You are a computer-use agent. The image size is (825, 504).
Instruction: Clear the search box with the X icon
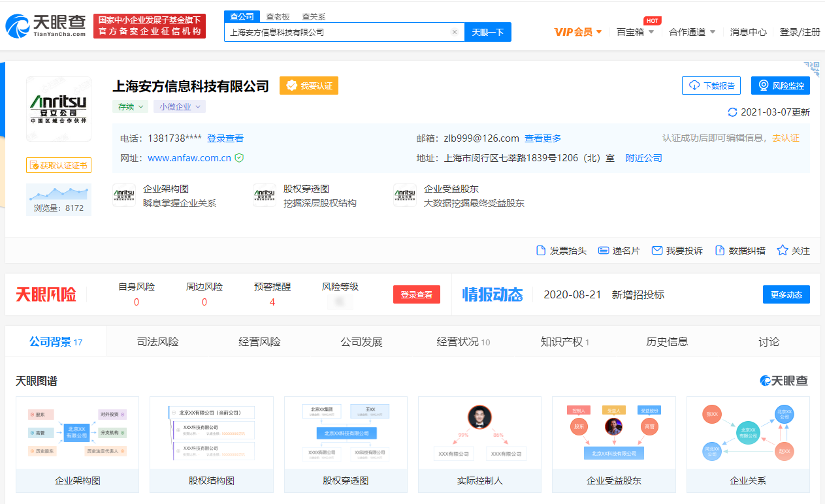455,32
